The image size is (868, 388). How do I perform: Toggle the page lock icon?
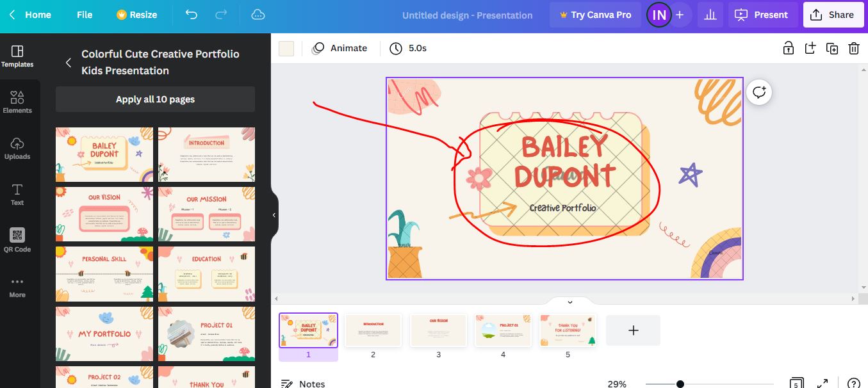[x=788, y=48]
